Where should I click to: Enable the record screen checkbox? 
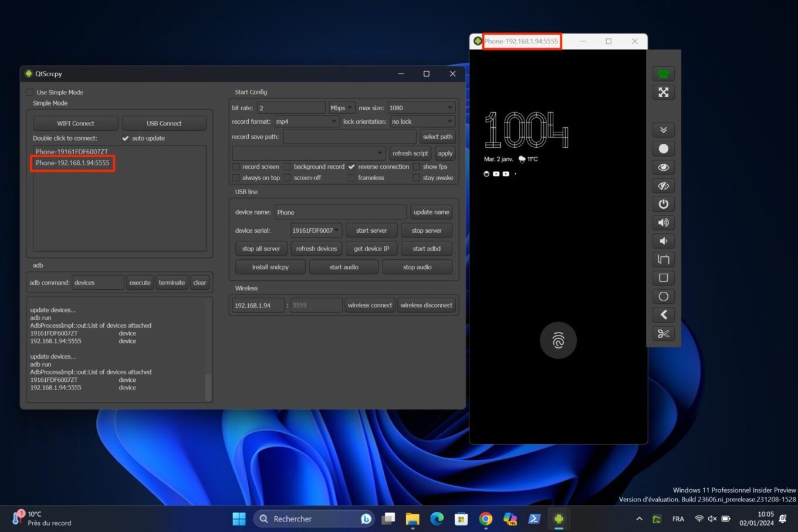pos(236,167)
